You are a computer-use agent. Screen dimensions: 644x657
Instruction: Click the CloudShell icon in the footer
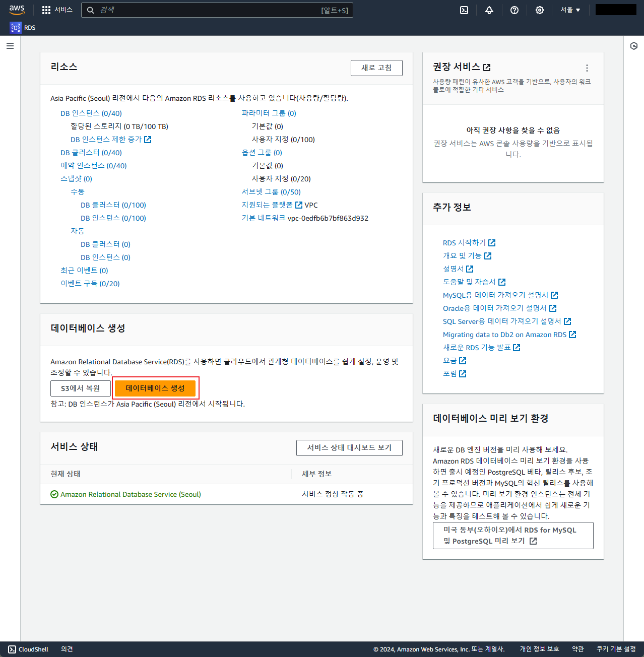12,649
